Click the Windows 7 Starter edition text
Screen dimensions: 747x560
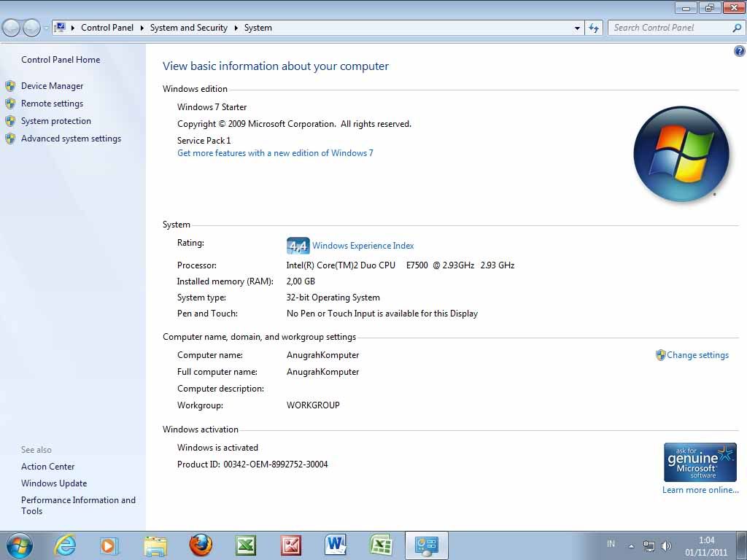(212, 107)
